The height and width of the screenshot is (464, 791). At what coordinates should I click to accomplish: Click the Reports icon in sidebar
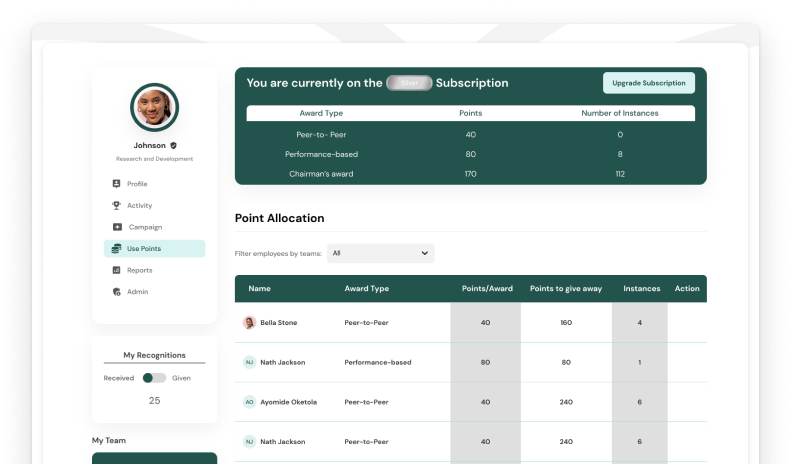click(x=117, y=270)
